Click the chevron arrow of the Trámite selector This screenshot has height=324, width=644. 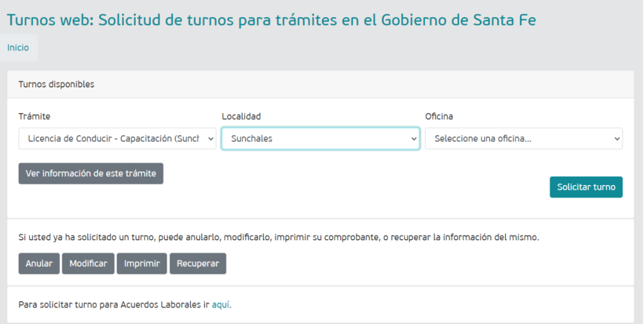(x=210, y=139)
